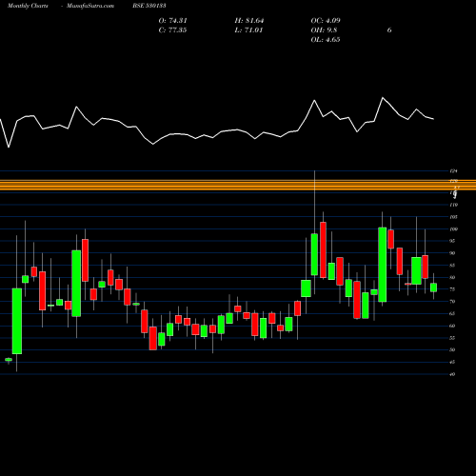This screenshot has height=476, width=476.
Task: Click the 40 price axis label
Action: (x=452, y=374)
